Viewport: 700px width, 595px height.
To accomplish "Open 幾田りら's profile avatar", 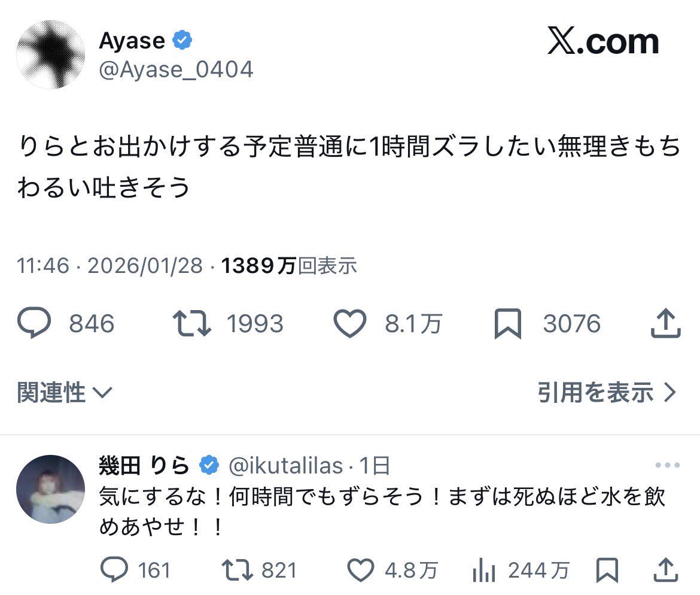I will [x=50, y=490].
